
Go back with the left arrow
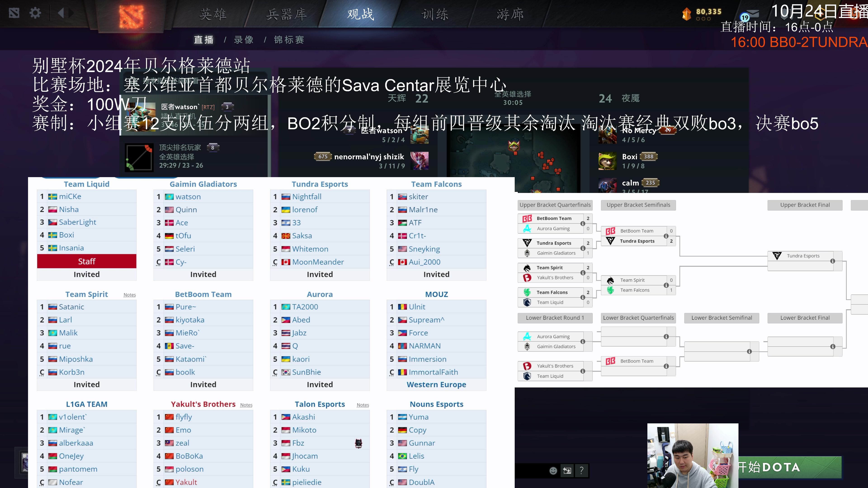61,13
